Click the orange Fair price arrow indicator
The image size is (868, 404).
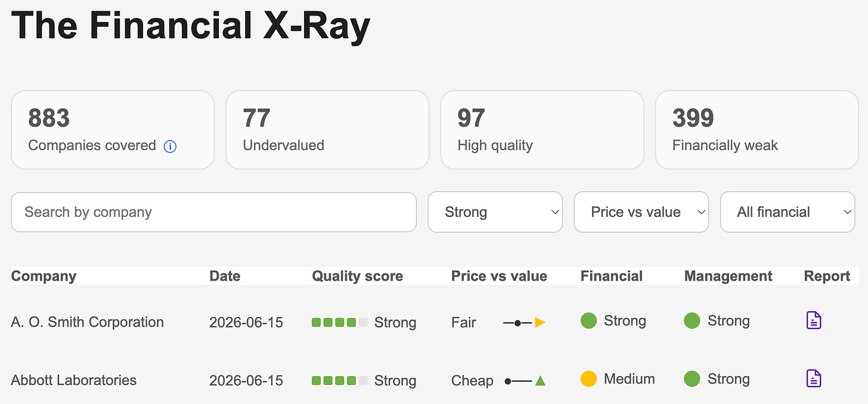pos(540,322)
